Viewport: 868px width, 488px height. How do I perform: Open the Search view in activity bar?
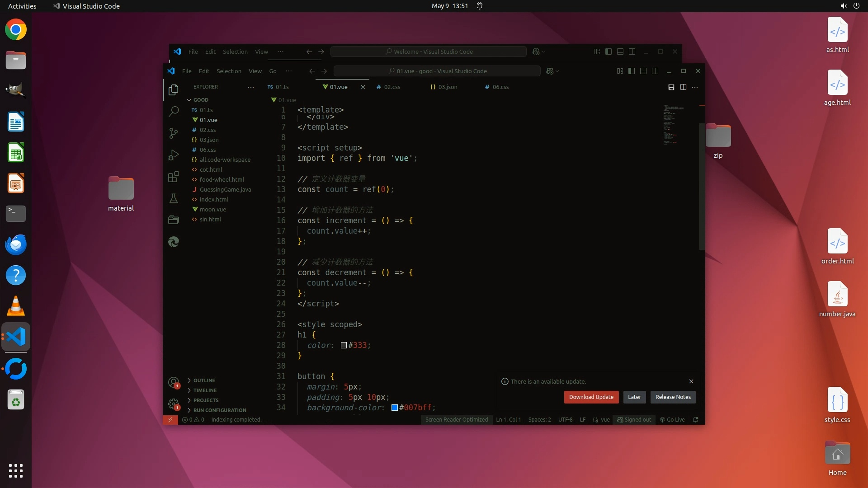click(174, 111)
